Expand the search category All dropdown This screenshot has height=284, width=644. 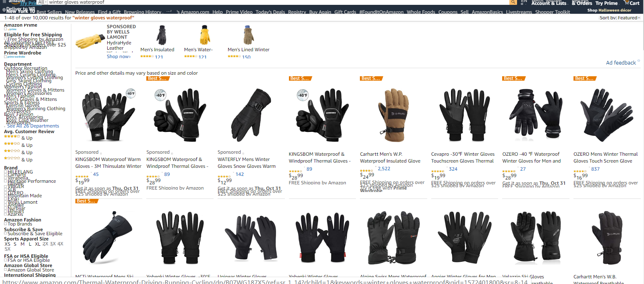click(x=42, y=2)
